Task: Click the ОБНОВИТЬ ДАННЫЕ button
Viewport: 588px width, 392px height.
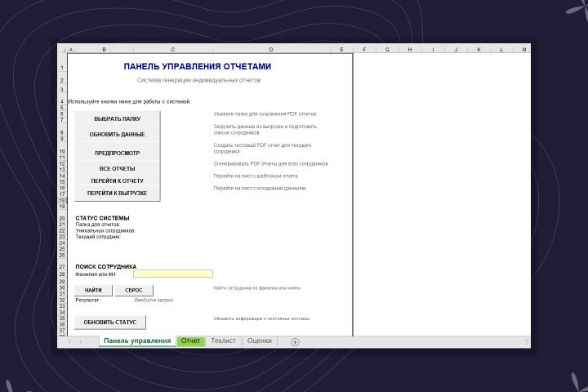Action: (118, 134)
